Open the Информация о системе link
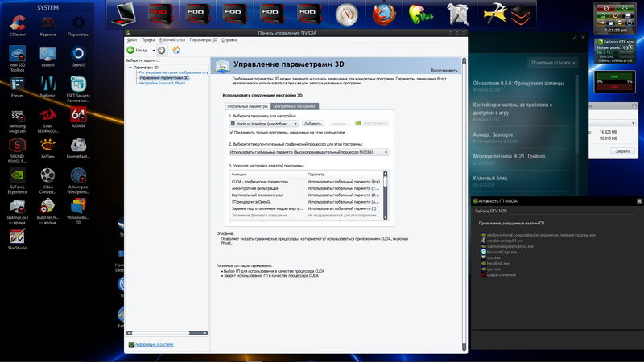The height and width of the screenshot is (362, 644). [x=154, y=344]
